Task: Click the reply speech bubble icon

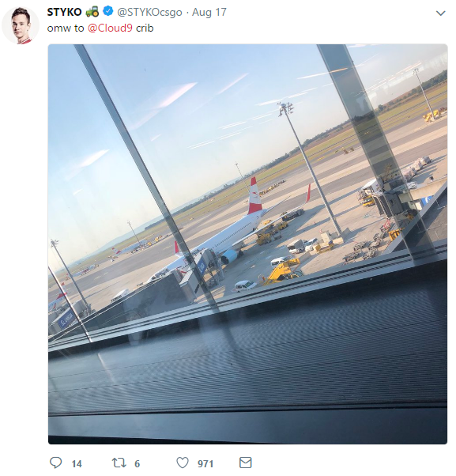Action: coord(56,463)
